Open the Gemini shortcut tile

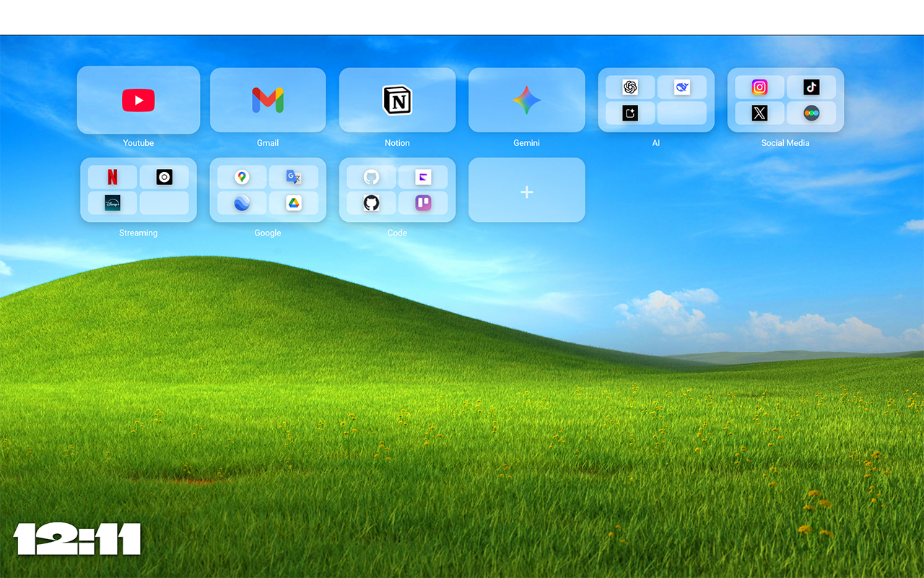(526, 100)
